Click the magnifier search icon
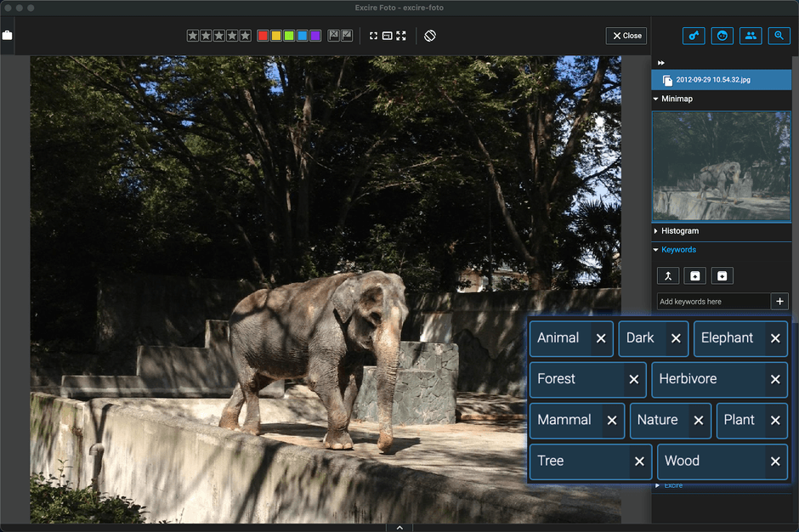 [779, 36]
